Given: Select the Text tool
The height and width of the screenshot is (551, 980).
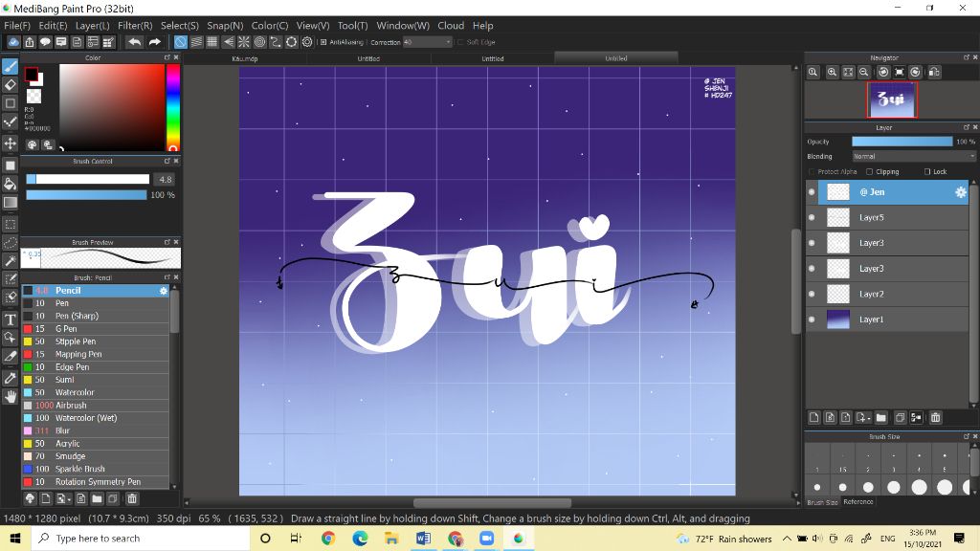Looking at the screenshot, I should click(x=10, y=320).
